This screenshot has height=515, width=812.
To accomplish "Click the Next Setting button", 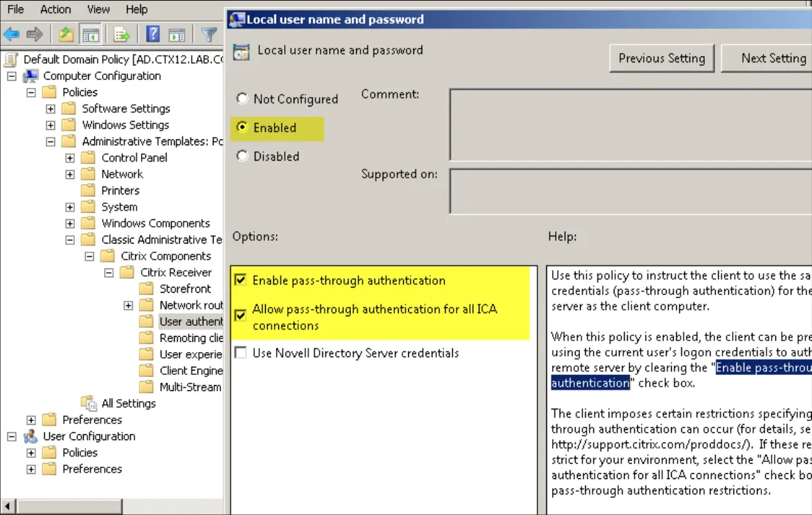I will (766, 58).
